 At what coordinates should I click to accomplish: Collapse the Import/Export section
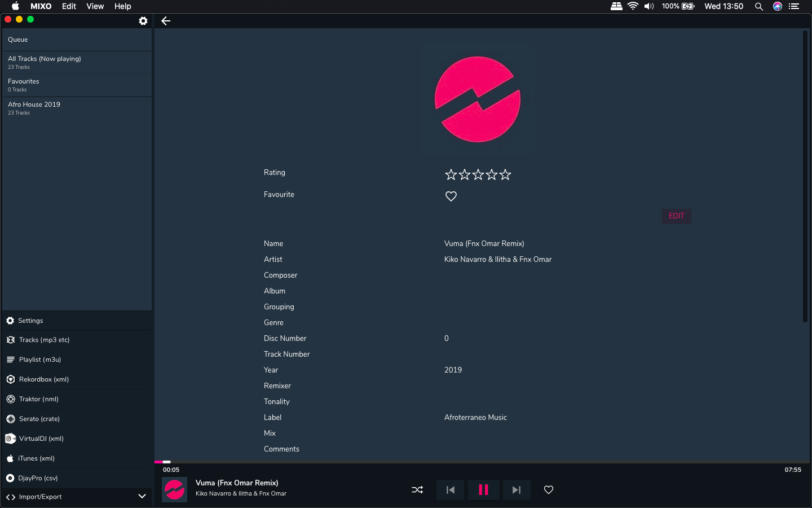point(142,497)
